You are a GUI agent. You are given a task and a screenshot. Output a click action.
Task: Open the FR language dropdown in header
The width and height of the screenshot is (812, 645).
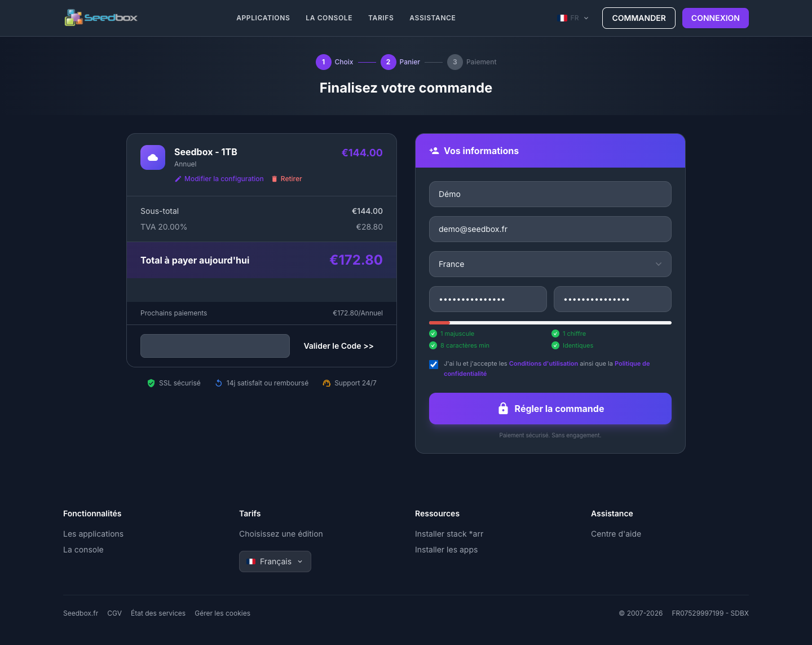pos(573,18)
